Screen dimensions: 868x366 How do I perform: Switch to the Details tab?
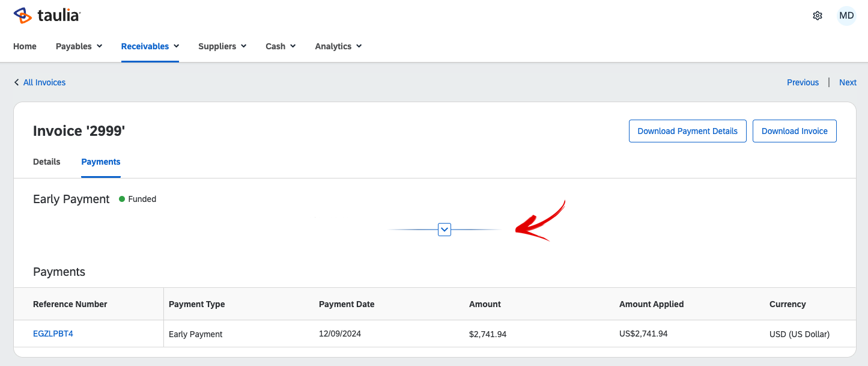click(47, 162)
